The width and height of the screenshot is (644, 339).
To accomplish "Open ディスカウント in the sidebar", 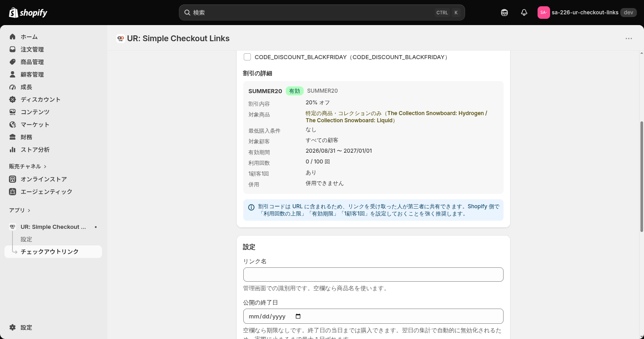I will 53,99.
